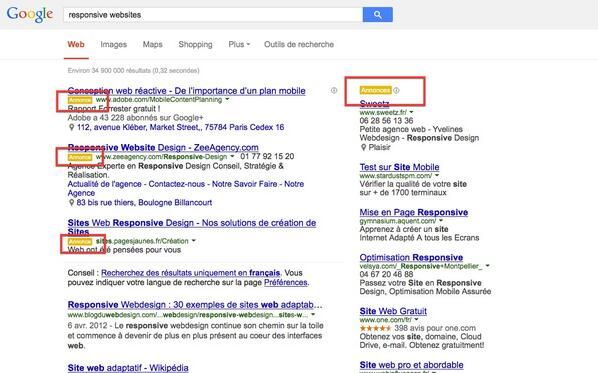Screen dimensions: 598x373
Task: Expand arrow next to adobe.com URL
Action: coord(227,100)
